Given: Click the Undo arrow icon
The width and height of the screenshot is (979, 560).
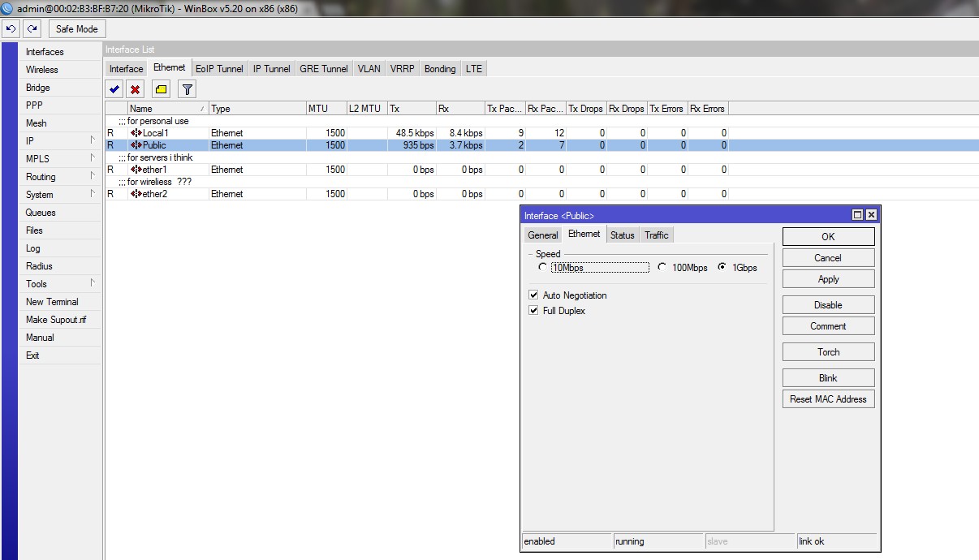Looking at the screenshot, I should click(x=11, y=28).
